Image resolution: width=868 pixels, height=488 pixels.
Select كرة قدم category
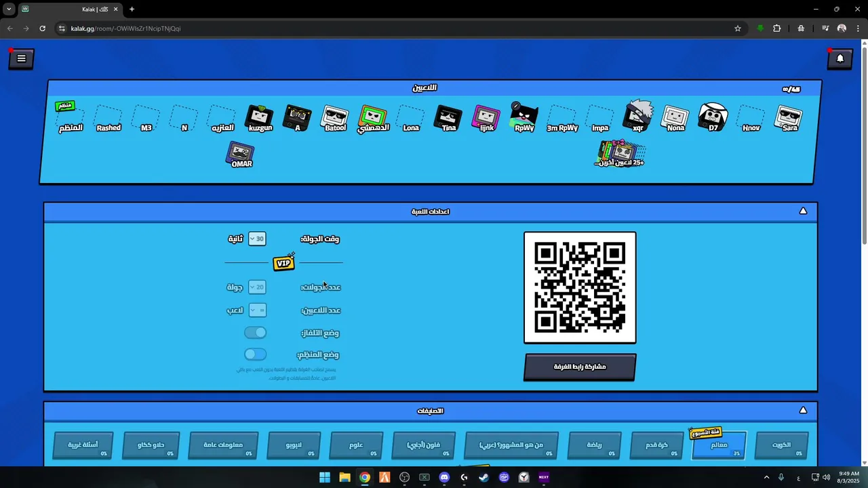click(x=656, y=446)
